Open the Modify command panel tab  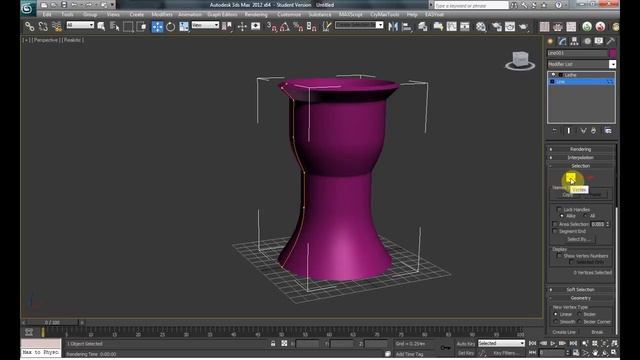[562, 41]
